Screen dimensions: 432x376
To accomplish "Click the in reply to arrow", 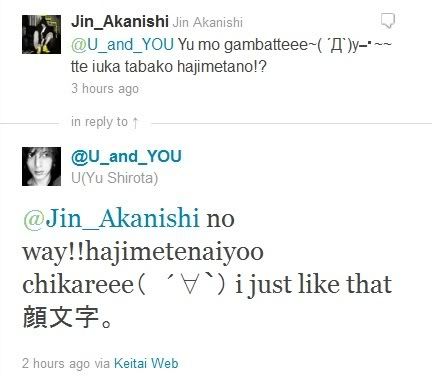I will click(x=135, y=122).
